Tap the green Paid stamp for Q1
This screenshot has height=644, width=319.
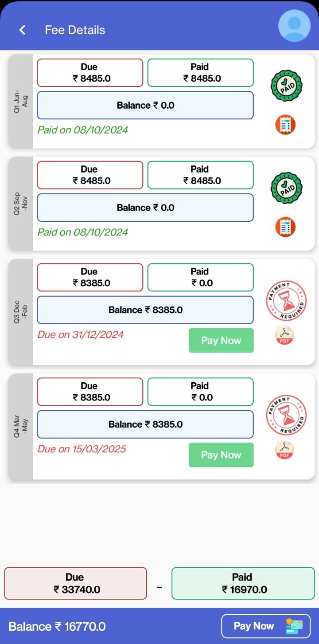click(x=287, y=86)
